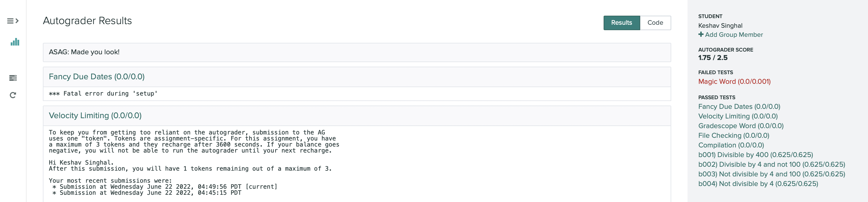Image resolution: width=868 pixels, height=202 pixels.
Task: Open the bar chart statistics icon
Action: pyautogui.click(x=15, y=42)
